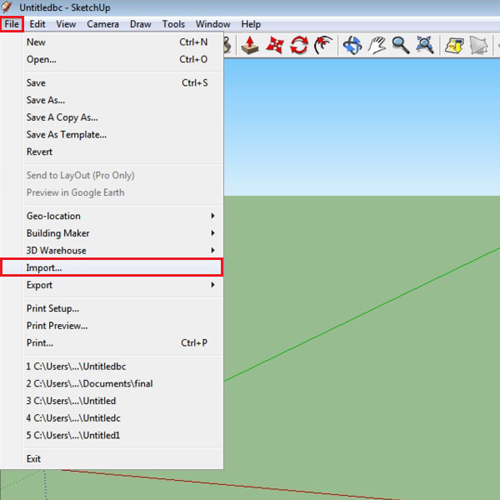Choose Save A Copy As... entry
The width and height of the screenshot is (500, 500).
tap(112, 117)
